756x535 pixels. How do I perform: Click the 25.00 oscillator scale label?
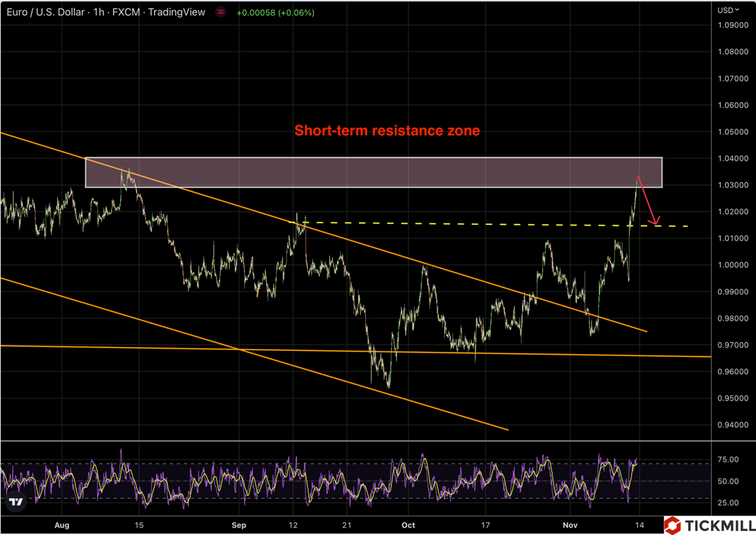click(x=728, y=503)
